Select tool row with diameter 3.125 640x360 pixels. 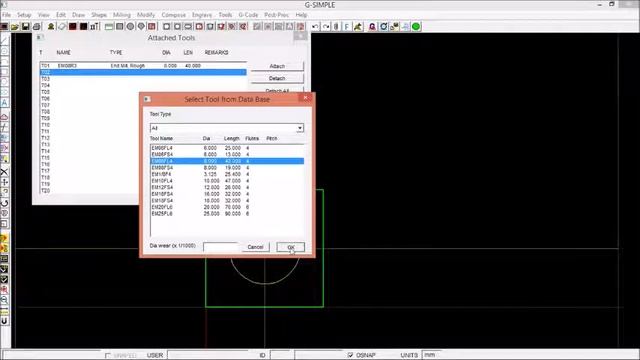coord(227,174)
